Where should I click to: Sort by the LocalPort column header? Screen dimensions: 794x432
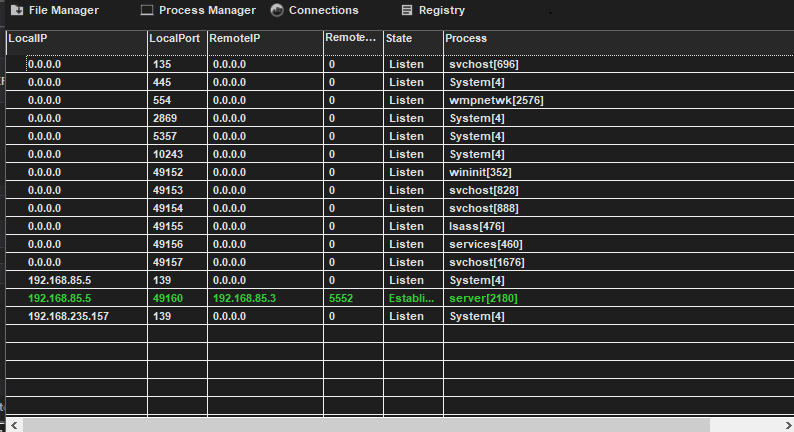[176, 38]
